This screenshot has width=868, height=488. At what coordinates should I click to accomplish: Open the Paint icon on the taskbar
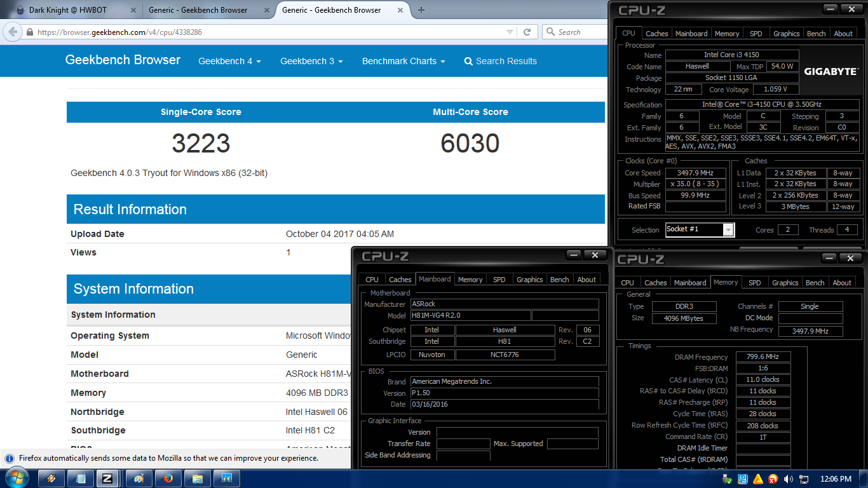tap(139, 478)
